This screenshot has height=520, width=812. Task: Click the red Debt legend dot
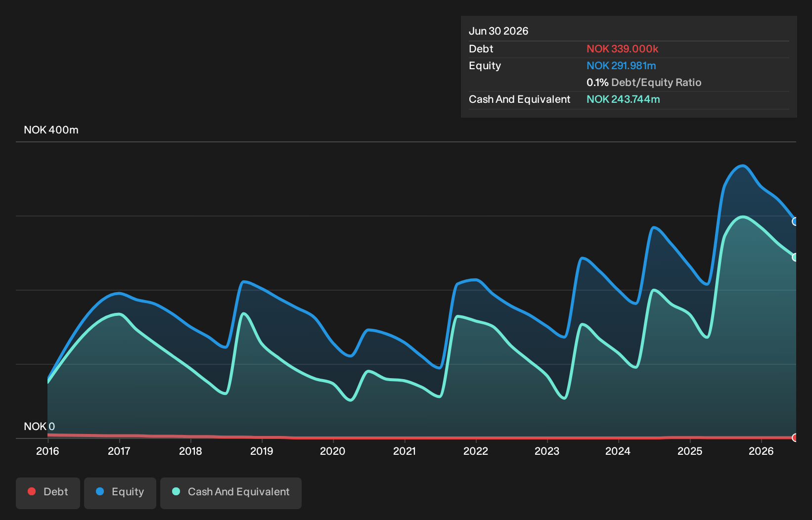(x=32, y=491)
